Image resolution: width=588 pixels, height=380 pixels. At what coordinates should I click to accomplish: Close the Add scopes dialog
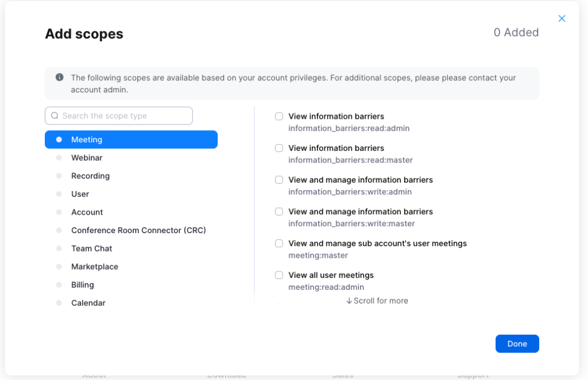click(x=562, y=18)
